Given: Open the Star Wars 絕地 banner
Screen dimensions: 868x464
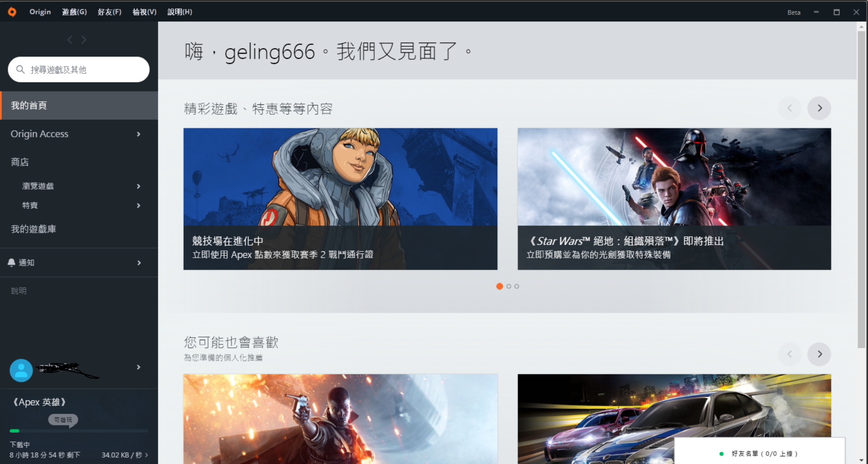Looking at the screenshot, I should (674, 199).
